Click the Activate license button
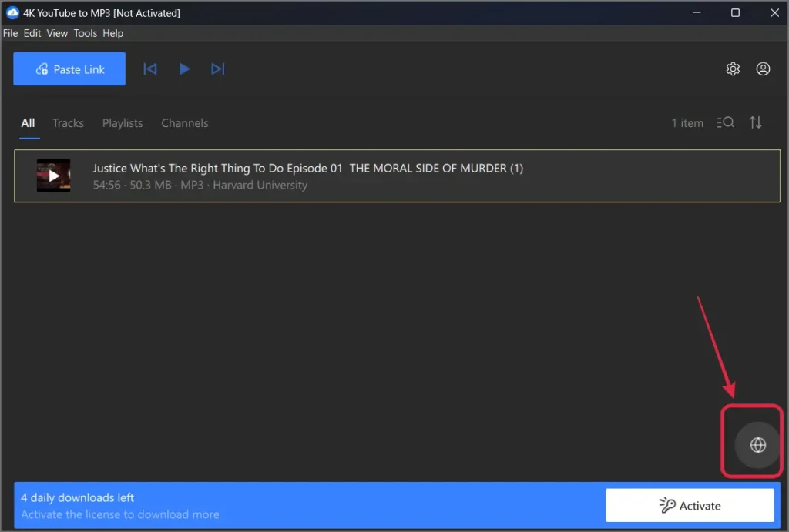 coord(690,505)
